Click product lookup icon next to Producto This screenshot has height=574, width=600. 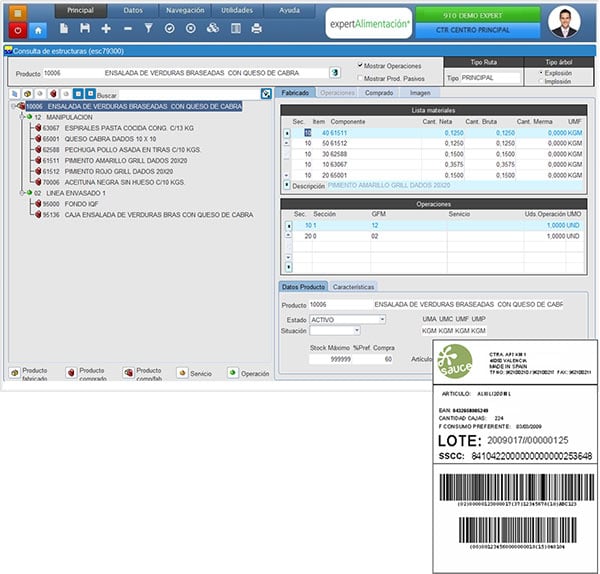(335, 72)
